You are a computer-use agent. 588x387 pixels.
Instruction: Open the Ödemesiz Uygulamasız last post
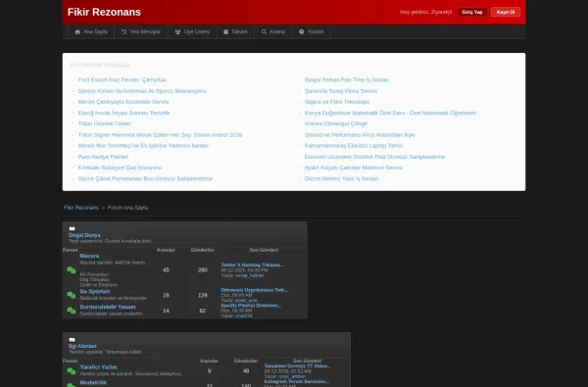click(254, 290)
